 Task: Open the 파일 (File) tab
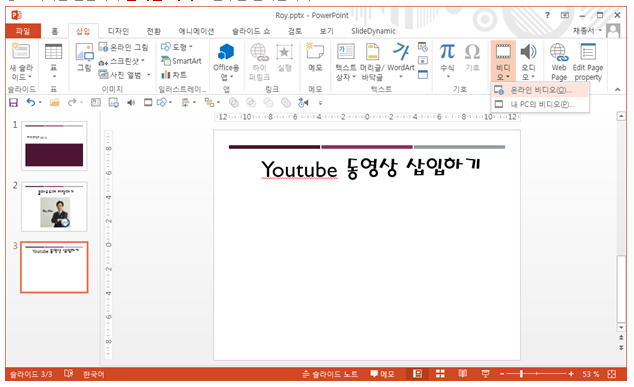tap(23, 31)
